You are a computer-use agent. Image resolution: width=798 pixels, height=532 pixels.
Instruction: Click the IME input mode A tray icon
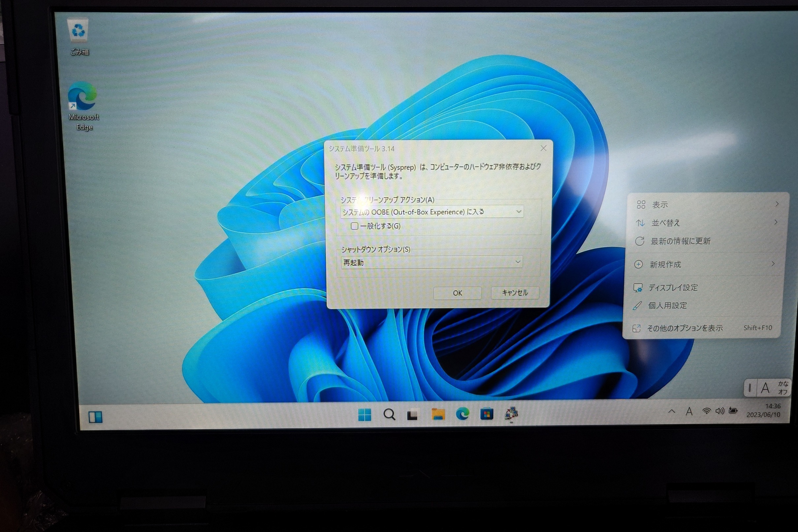689,411
